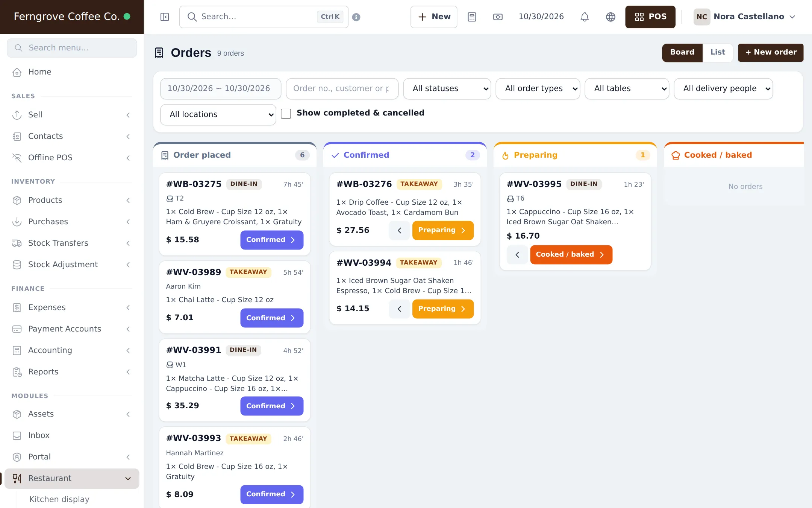The image size is (812, 508).
Task: Open language globe icon
Action: click(611, 17)
